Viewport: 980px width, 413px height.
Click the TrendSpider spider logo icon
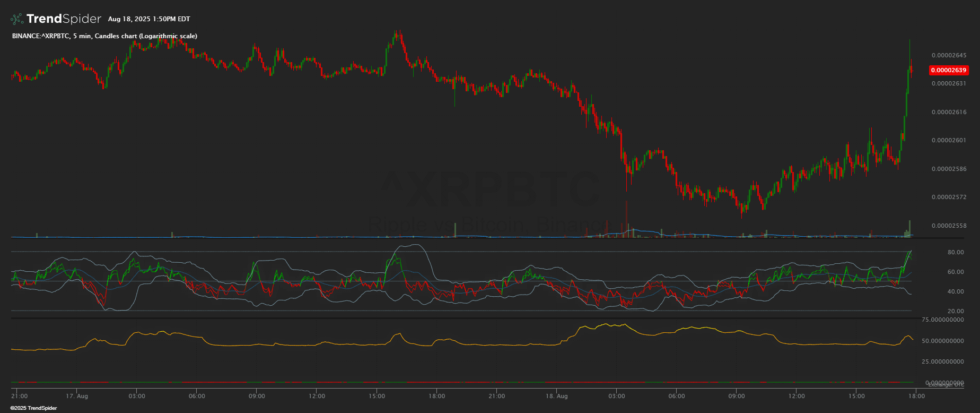tap(17, 19)
